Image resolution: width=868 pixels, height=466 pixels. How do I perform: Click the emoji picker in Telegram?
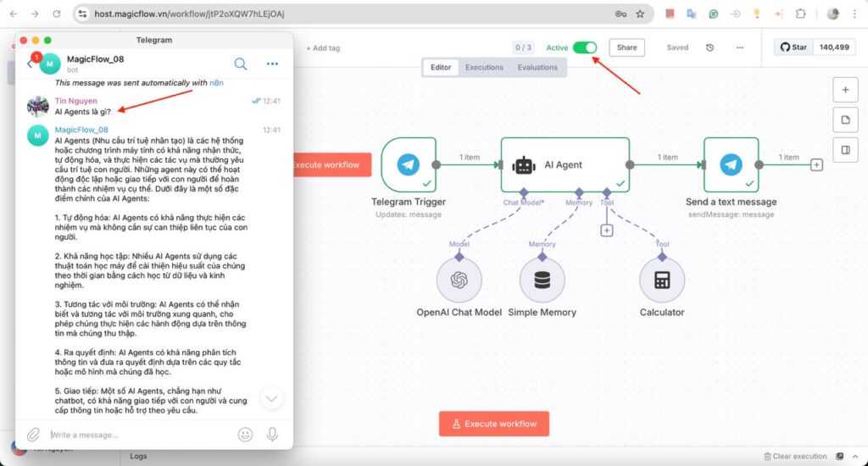pos(245,435)
